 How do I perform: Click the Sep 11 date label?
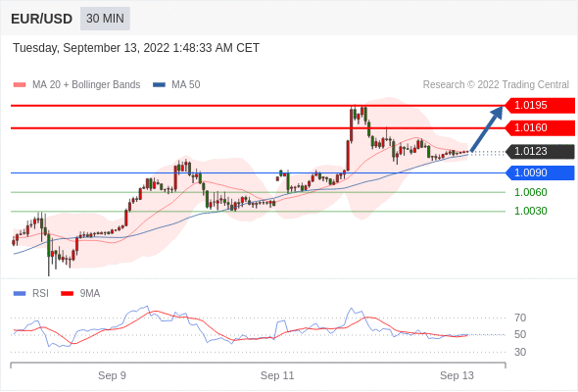pos(277,375)
